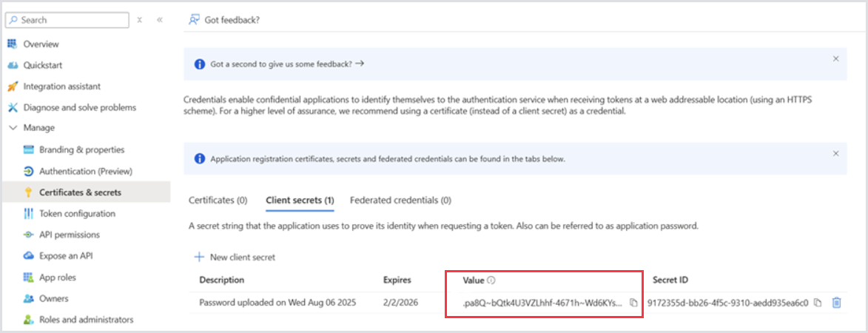Open Token configuration settings

(x=77, y=214)
